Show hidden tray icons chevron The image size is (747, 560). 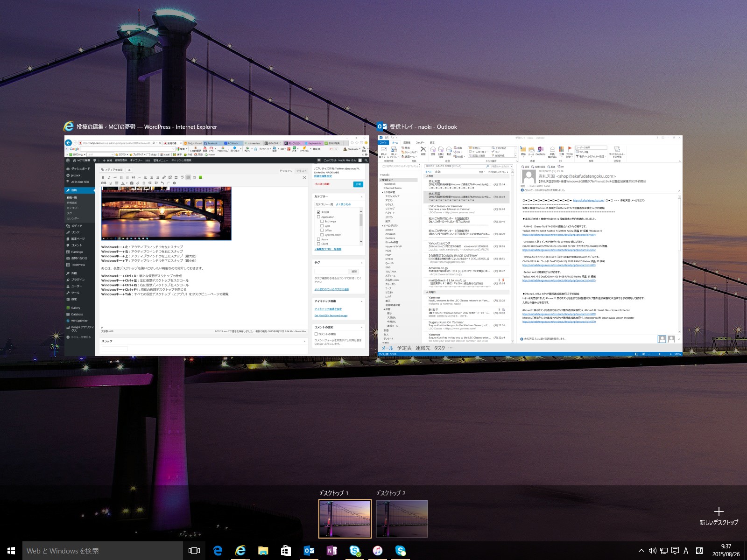(x=641, y=551)
